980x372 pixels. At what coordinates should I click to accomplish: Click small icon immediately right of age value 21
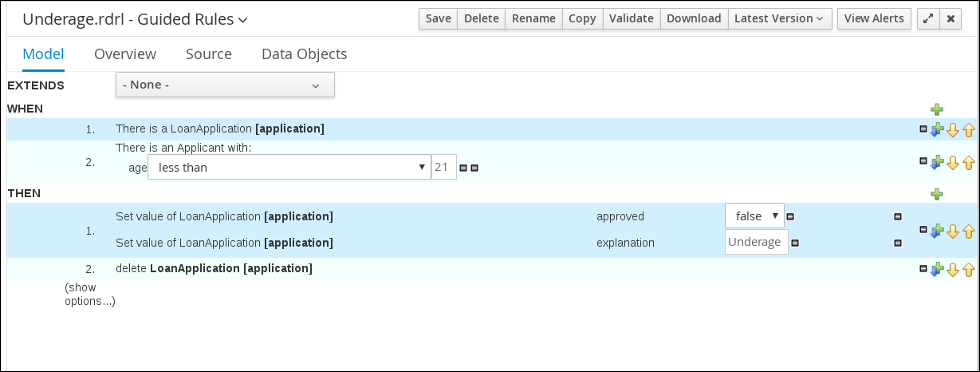click(463, 168)
